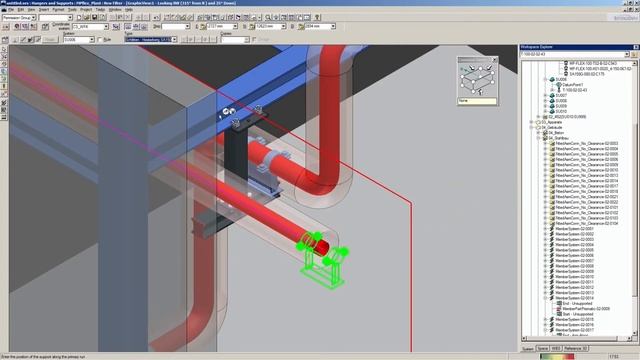This screenshot has height=360, width=640.
Task: Expand the SU007 tree node
Action: coord(545,96)
